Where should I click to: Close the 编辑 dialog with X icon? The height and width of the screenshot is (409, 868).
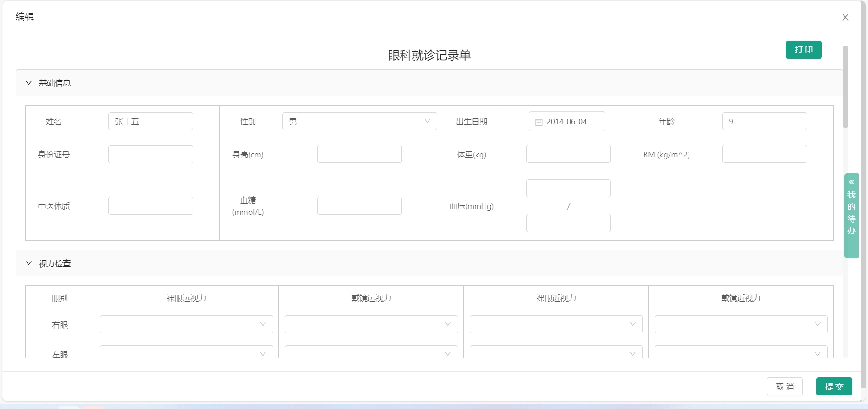[x=845, y=17]
